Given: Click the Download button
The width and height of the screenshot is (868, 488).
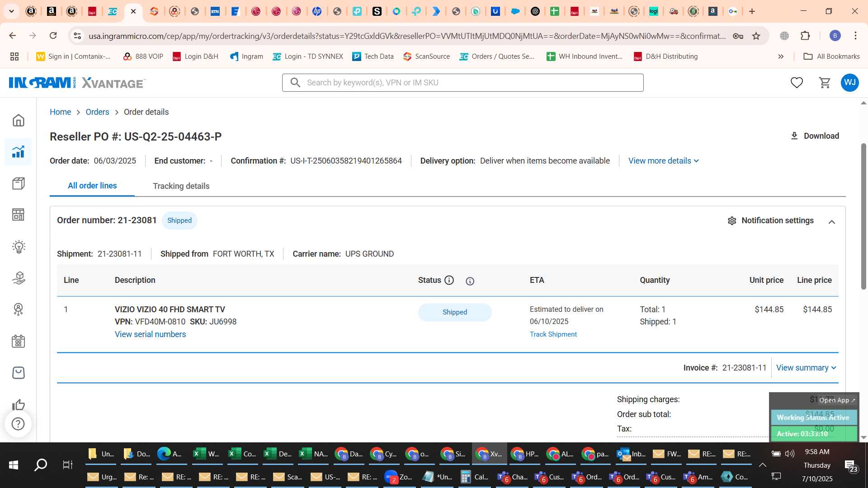Looking at the screenshot, I should click(x=814, y=136).
